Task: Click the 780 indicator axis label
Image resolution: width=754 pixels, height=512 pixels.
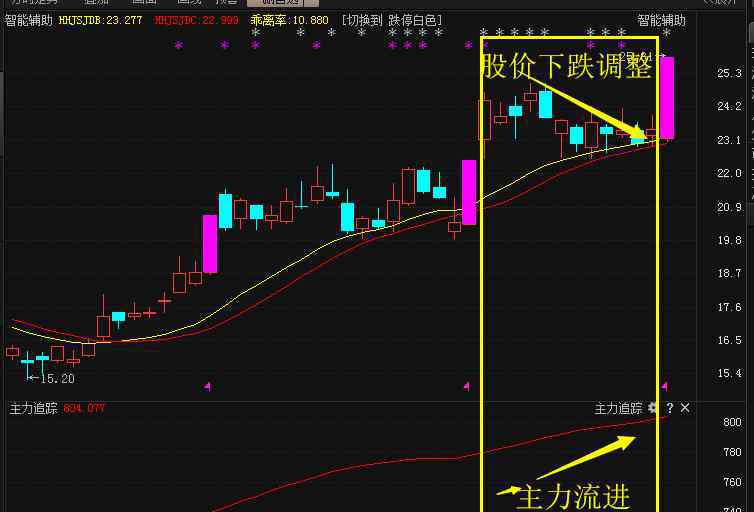Action: pyautogui.click(x=732, y=452)
